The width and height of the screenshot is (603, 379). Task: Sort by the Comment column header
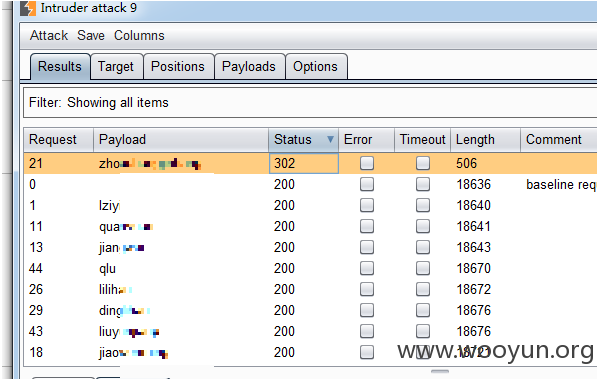(x=559, y=140)
